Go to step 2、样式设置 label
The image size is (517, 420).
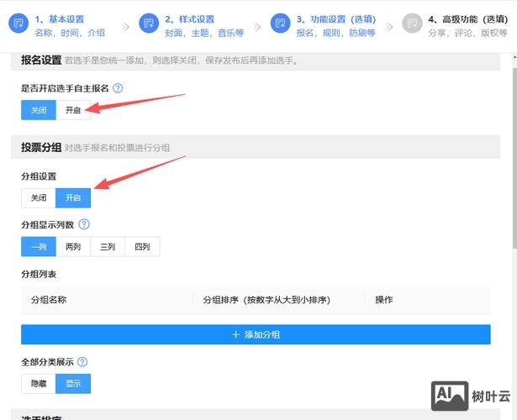190,19
